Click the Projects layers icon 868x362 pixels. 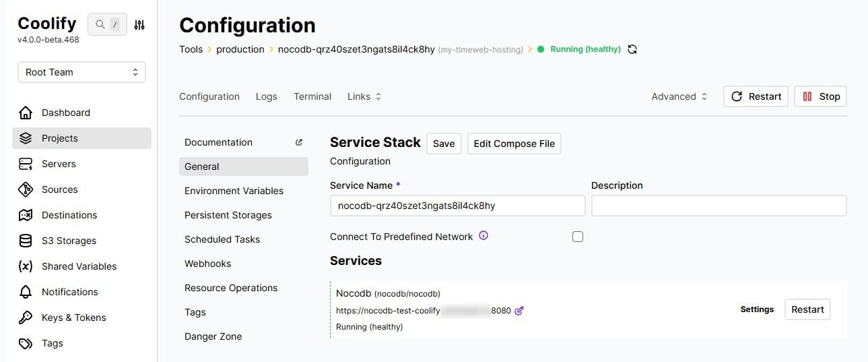(x=26, y=138)
